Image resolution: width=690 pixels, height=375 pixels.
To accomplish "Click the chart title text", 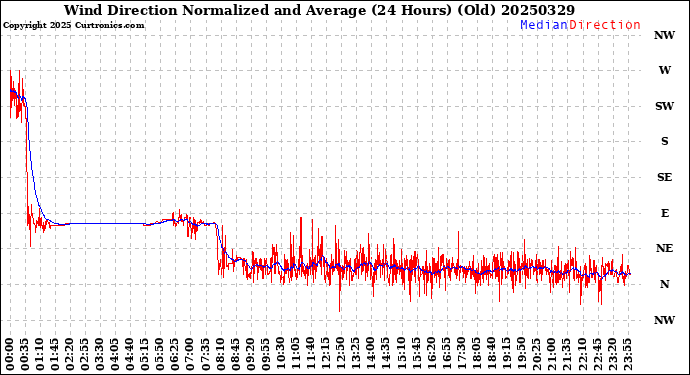I will pyautogui.click(x=319, y=10).
